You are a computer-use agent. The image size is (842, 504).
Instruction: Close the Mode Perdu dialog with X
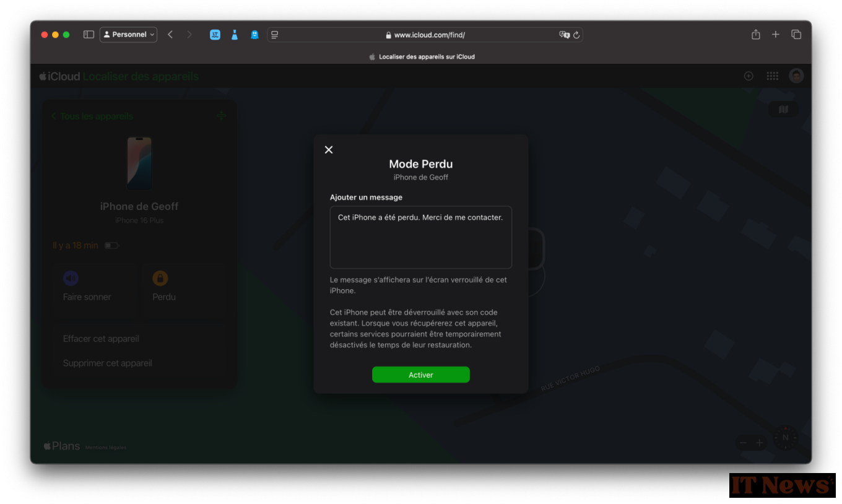[329, 150]
